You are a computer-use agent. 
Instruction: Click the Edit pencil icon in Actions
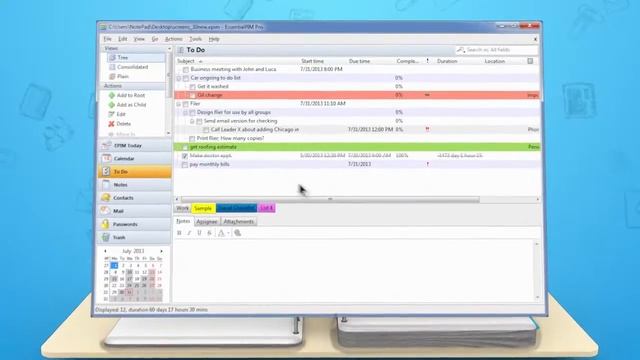[111, 114]
